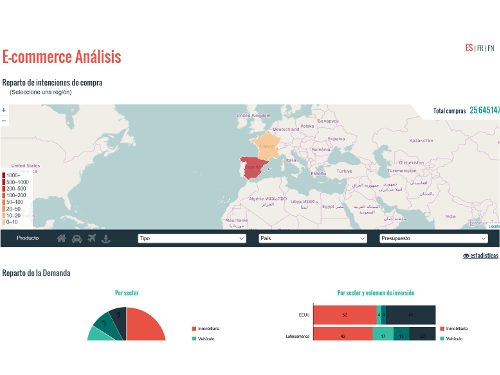Click the Por sector y volumen de inversión title

click(376, 293)
